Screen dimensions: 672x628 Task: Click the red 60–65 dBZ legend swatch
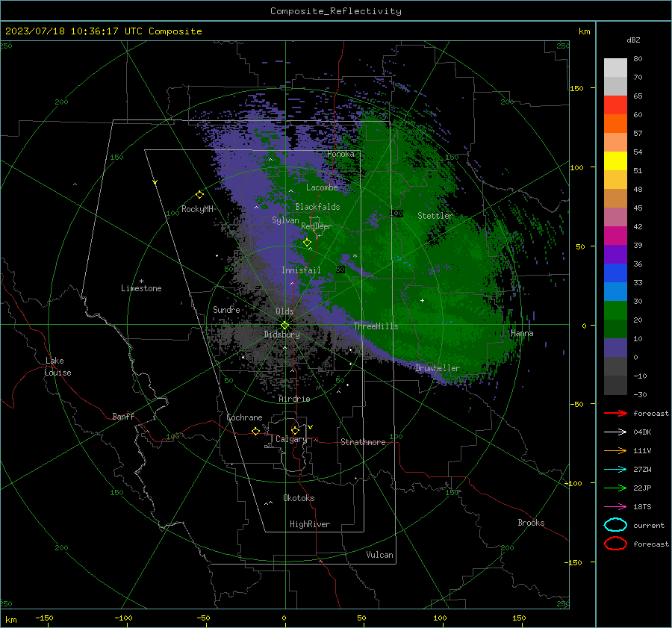coord(615,105)
